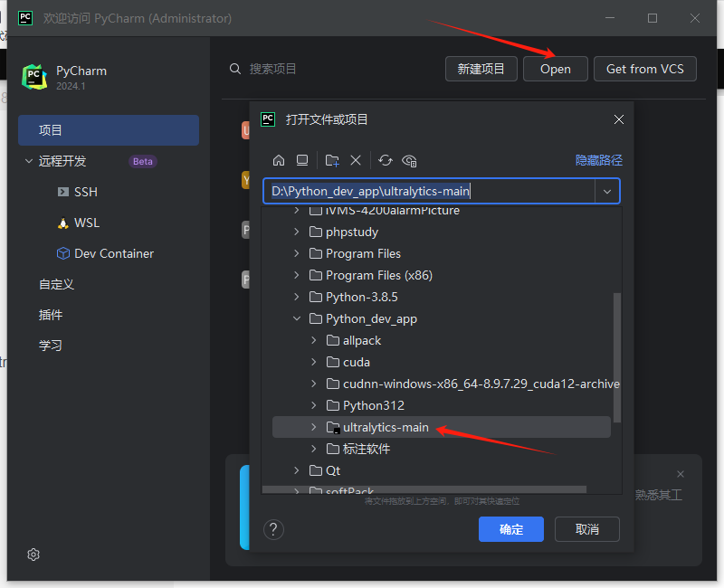
Task: Click the settings gear at bottom left
Action: (33, 555)
